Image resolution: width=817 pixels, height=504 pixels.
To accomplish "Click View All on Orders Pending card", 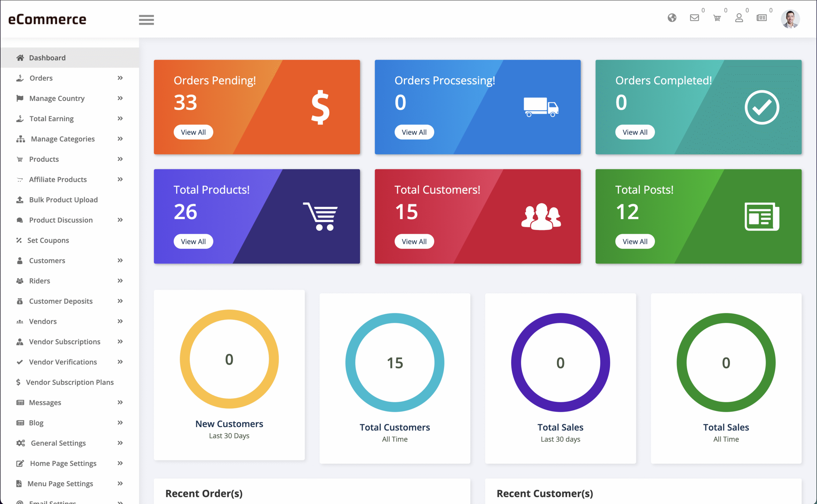I will pos(193,132).
